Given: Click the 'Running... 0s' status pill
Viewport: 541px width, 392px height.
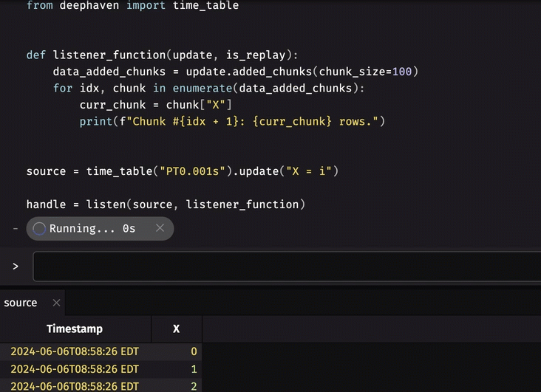Looking at the screenshot, I should coord(92,229).
